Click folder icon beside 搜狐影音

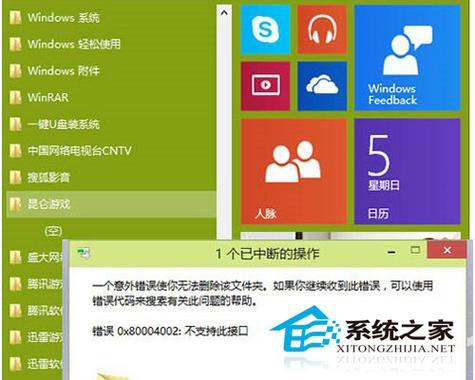pyautogui.click(x=15, y=177)
